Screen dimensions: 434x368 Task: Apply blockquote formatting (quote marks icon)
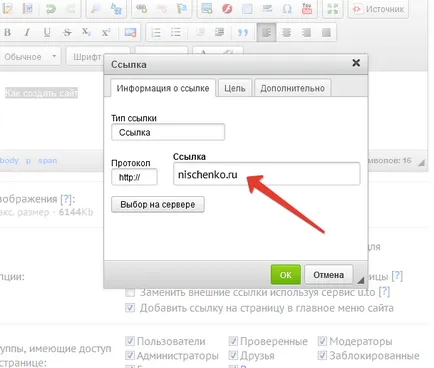243,32
